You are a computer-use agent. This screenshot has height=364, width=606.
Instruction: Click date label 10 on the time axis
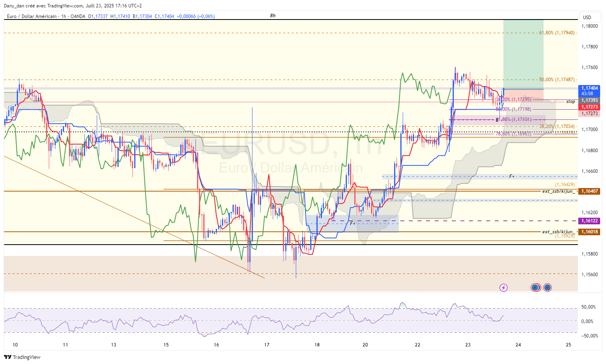pos(15,345)
